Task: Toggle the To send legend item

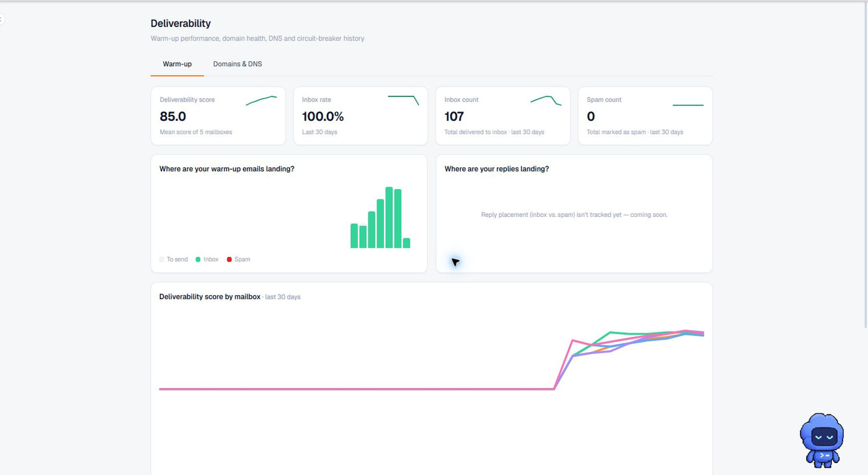Action: point(174,259)
